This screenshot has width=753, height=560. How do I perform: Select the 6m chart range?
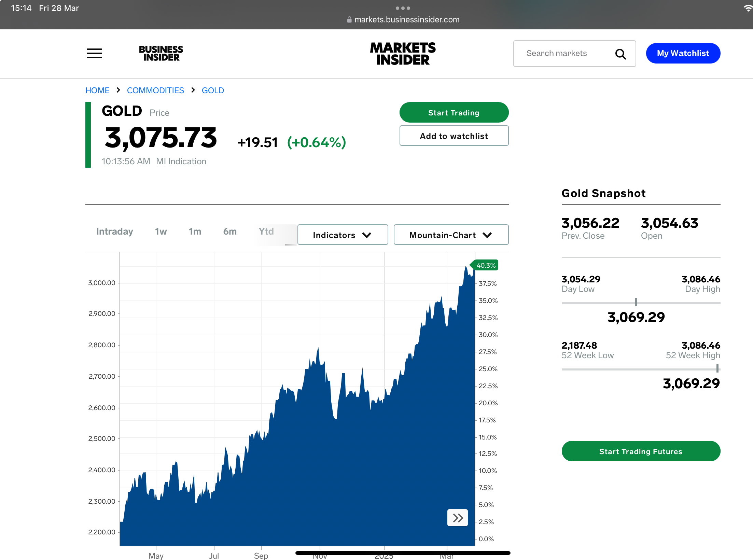tap(230, 232)
